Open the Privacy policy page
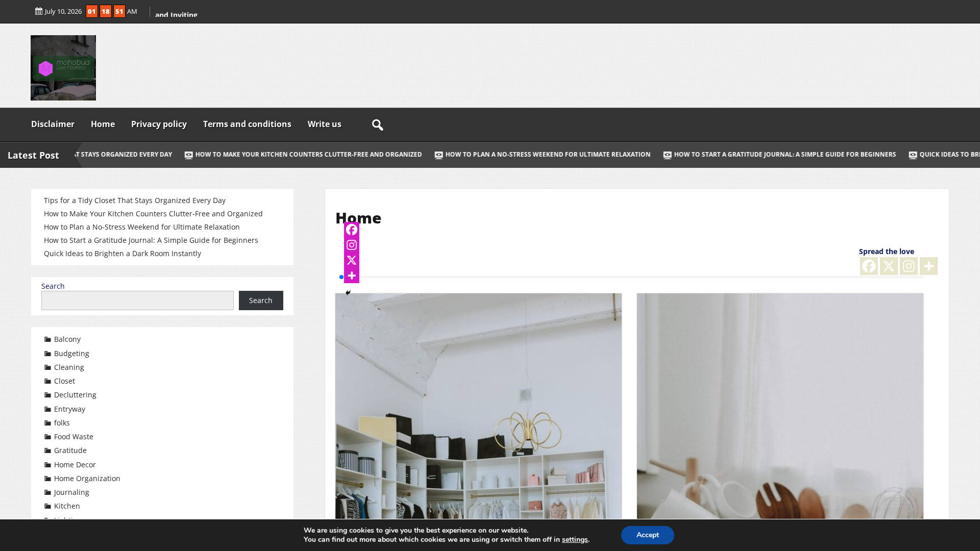 (x=159, y=124)
